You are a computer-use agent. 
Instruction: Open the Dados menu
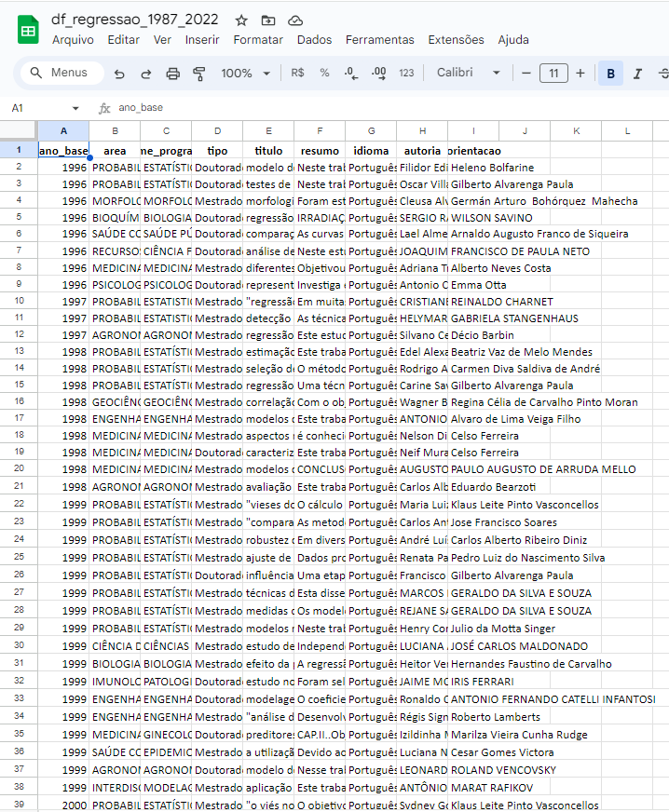pyautogui.click(x=314, y=40)
